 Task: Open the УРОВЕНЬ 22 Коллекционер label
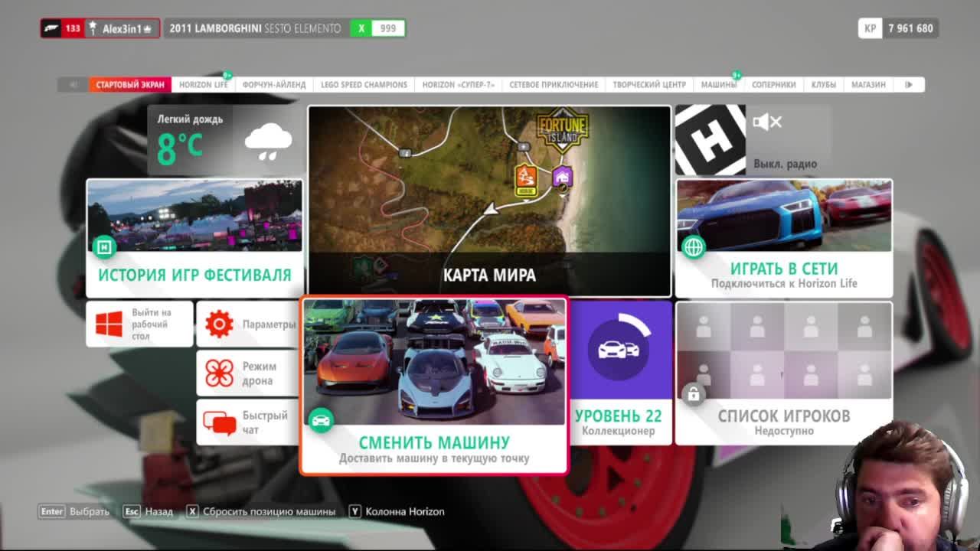pos(619,422)
